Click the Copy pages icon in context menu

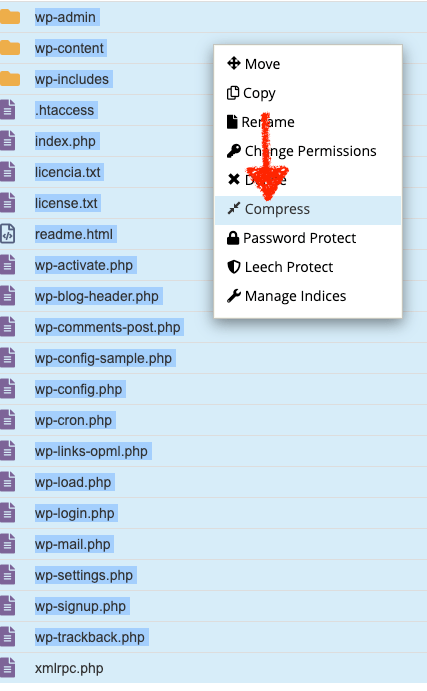(233, 93)
